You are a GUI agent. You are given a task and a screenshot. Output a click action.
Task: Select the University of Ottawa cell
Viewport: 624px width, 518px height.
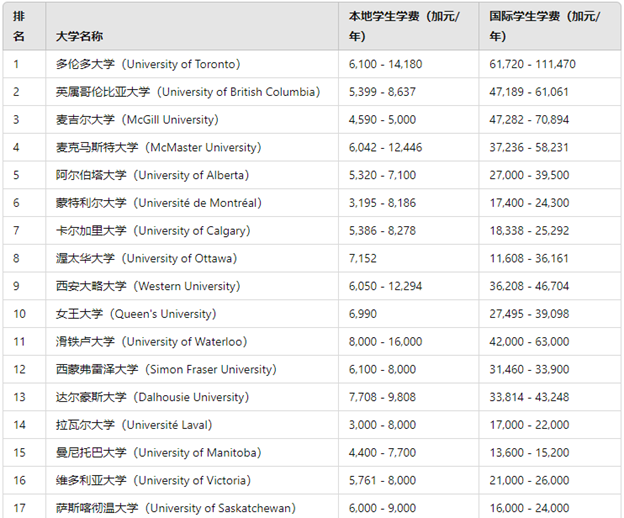pyautogui.click(x=192, y=258)
